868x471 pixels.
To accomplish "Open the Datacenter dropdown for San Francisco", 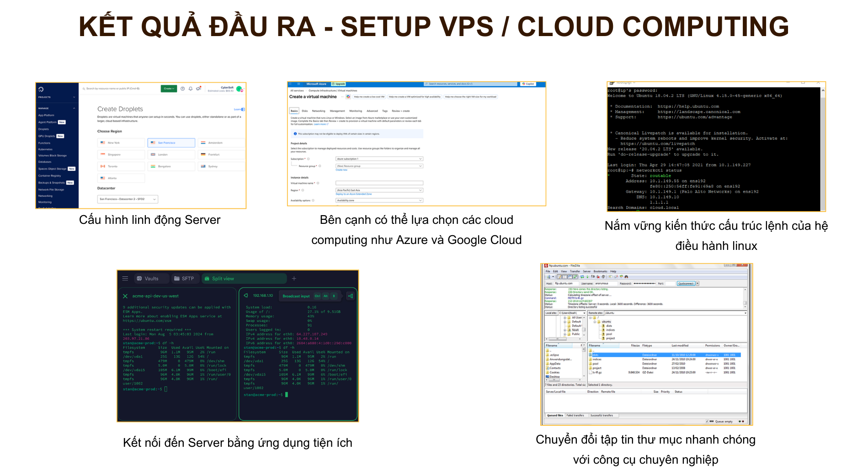I will [128, 199].
